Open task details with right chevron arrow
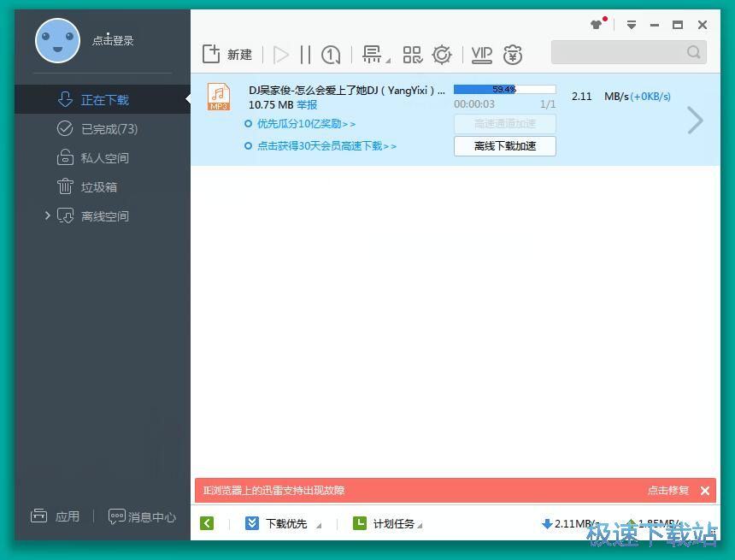Viewport: 735px width, 560px height. (695, 120)
